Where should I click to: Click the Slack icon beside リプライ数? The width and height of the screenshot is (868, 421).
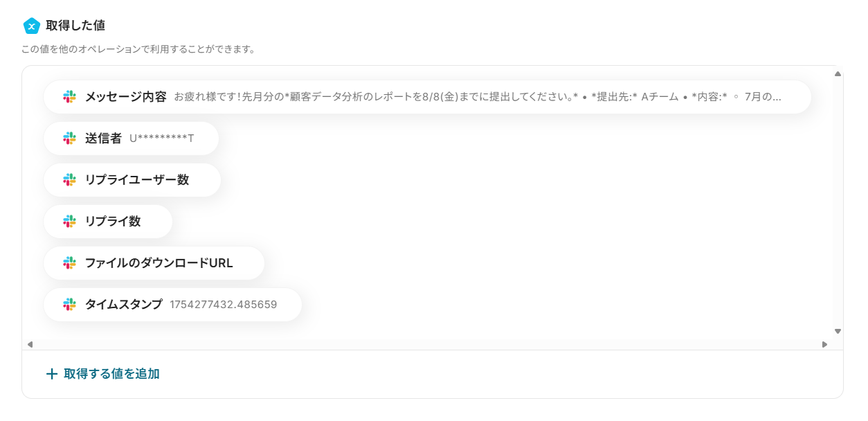pos(69,222)
